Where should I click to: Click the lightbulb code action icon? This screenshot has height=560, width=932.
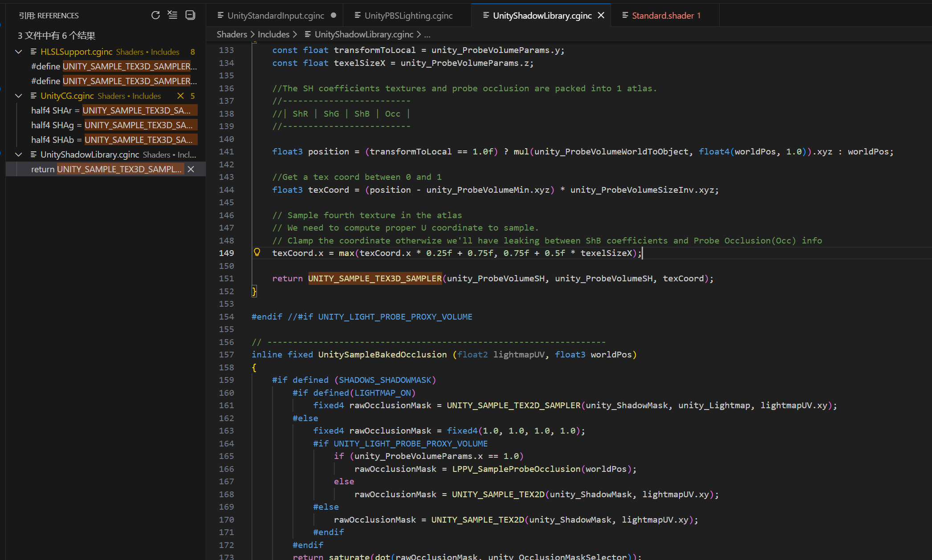click(x=257, y=252)
